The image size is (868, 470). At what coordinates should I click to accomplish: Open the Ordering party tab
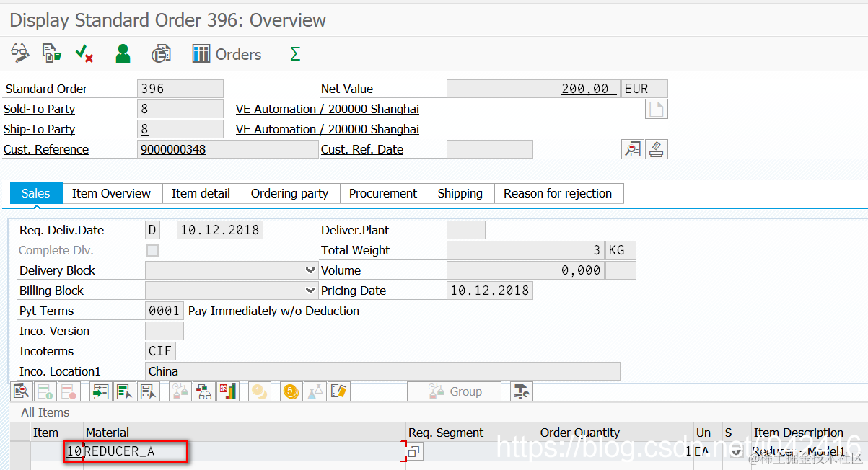coord(289,193)
